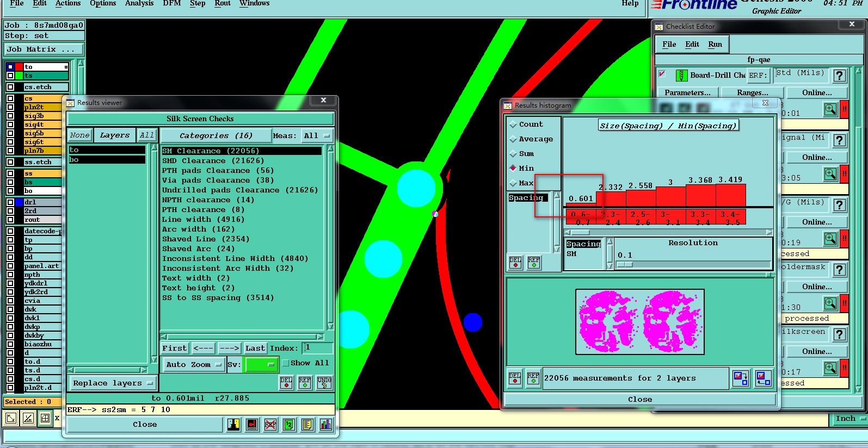
Task: Select the Average radio option
Action: 513,139
